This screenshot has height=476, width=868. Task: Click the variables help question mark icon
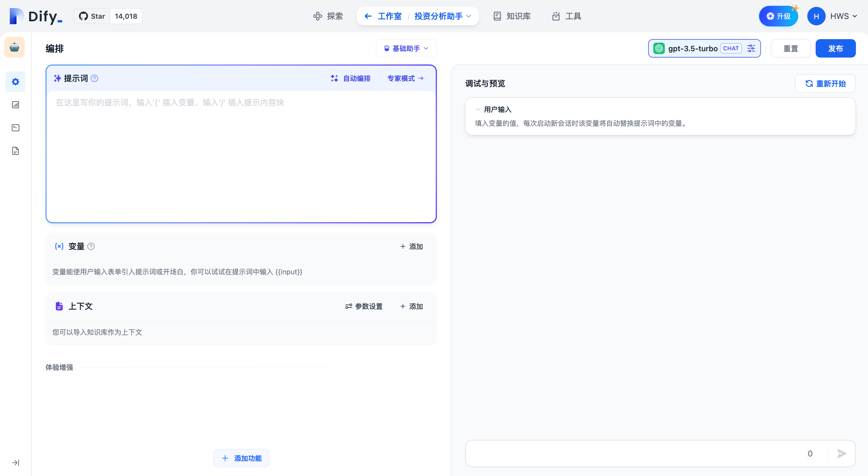point(91,247)
